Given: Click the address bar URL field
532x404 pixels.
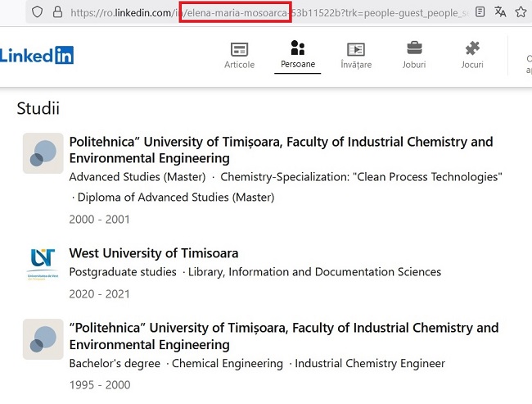Looking at the screenshot, I should [246, 12].
